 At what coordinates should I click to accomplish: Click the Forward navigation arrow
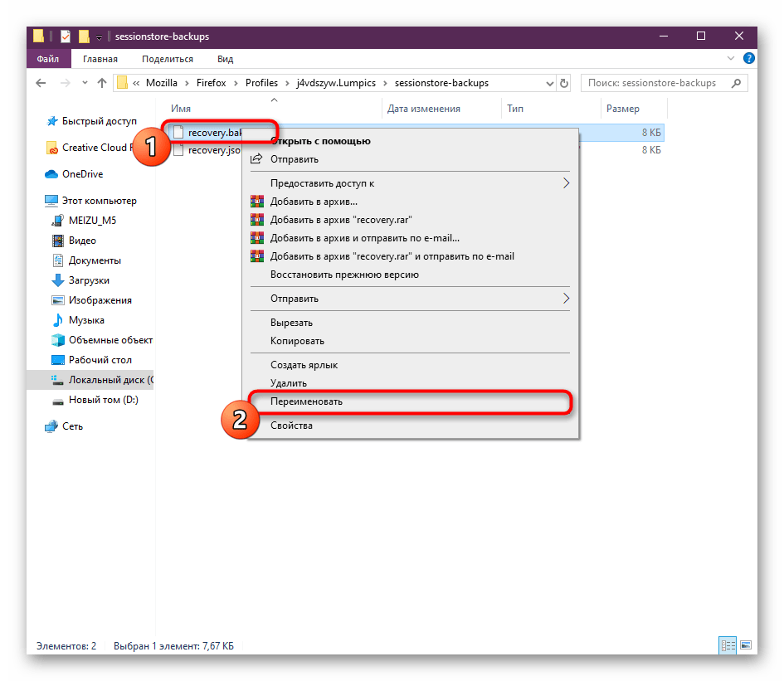tap(65, 83)
